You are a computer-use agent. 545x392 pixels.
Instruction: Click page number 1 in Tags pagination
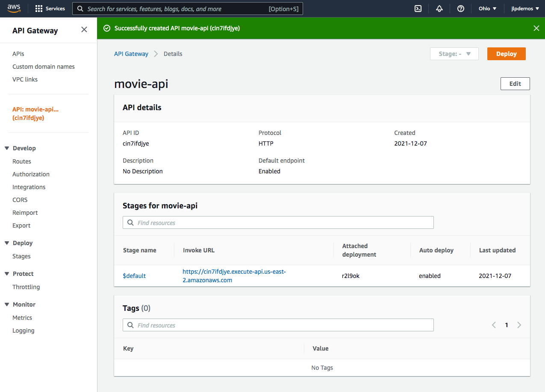507,325
